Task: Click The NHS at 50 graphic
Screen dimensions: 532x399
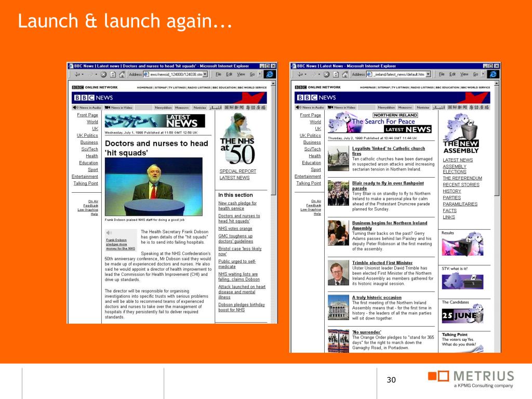Action: click(237, 139)
